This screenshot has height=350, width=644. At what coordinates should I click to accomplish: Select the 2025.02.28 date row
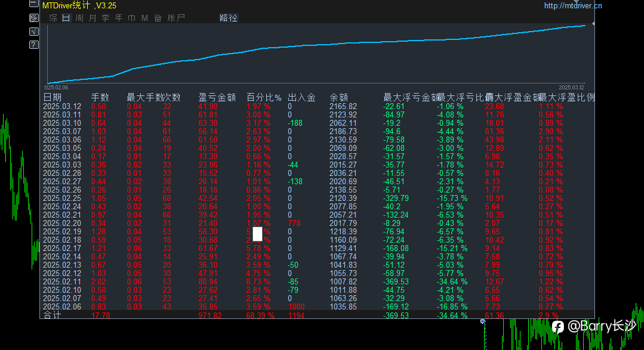62,173
